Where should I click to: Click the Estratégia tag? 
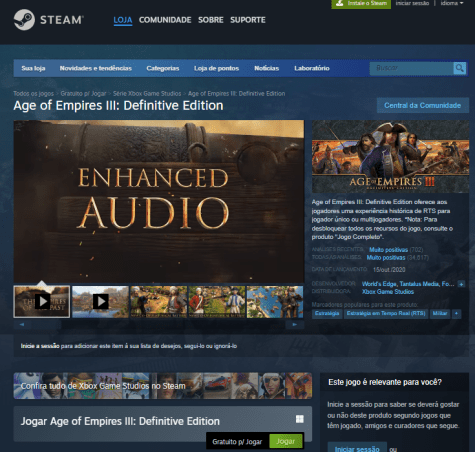tap(327, 314)
